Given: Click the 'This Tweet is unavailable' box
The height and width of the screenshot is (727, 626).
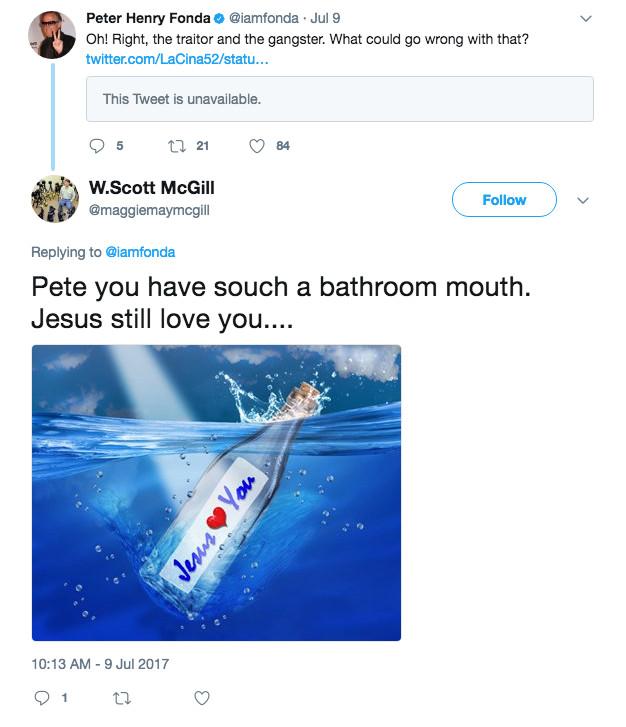Looking at the screenshot, I should pos(339,99).
